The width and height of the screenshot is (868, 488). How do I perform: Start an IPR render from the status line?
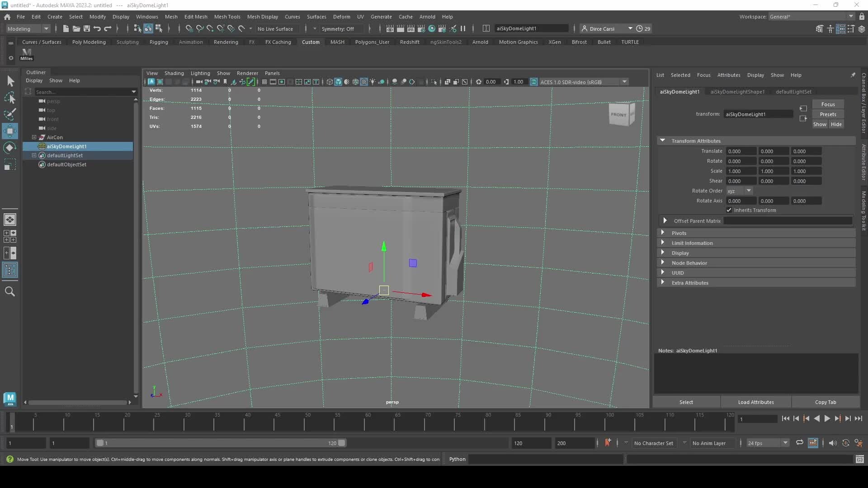coord(410,28)
